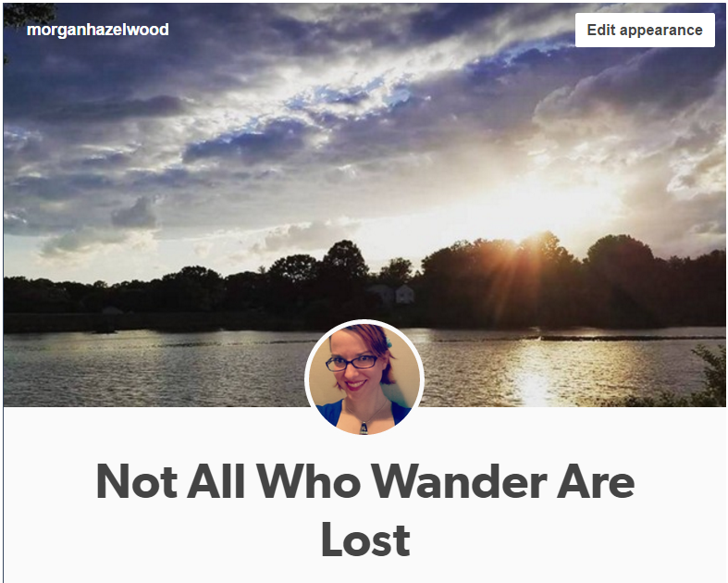Click the sun's reflection on the lake
728x583 pixels.
[x=533, y=372]
